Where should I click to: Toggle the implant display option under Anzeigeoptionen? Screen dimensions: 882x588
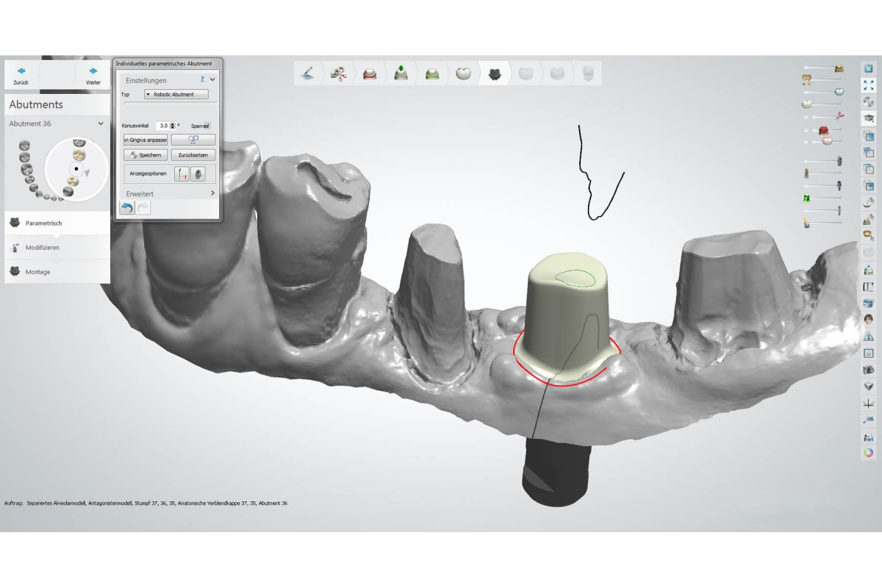click(x=198, y=173)
